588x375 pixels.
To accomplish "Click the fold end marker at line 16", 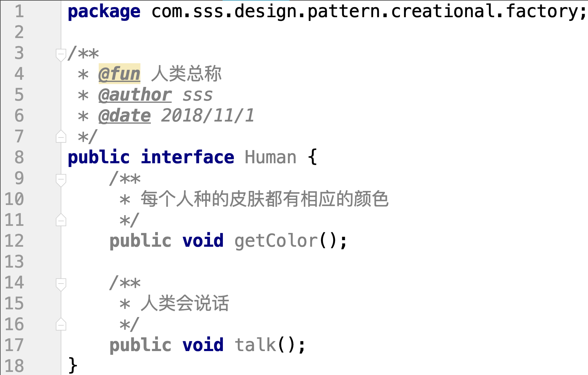I will (x=61, y=325).
